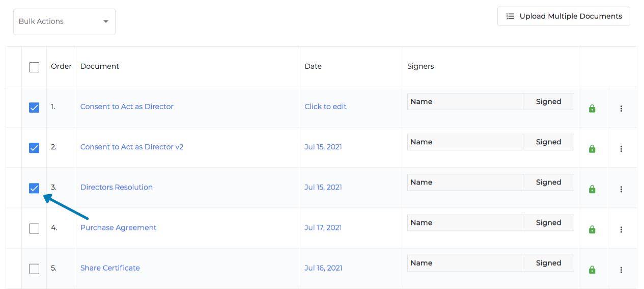Click the lock icon in Directors Resolution row
Screen dimensions: 644x289
592,189
